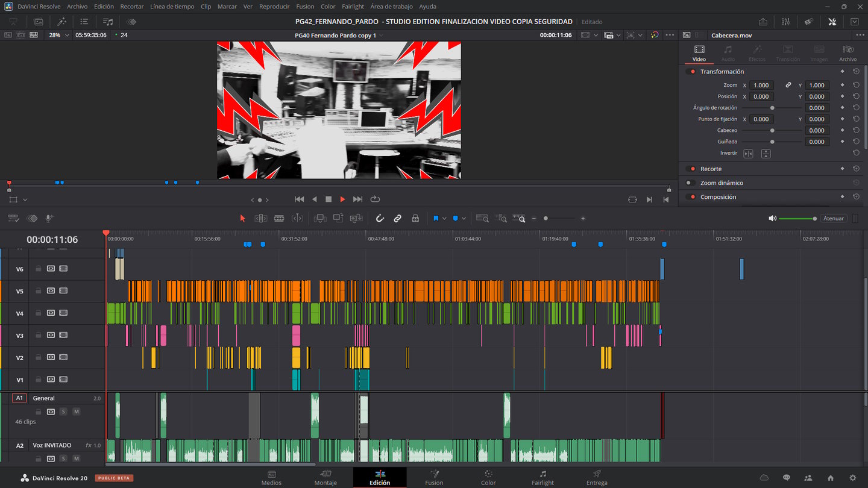
Task: Toggle timeline snapping magnet icon
Action: point(380,219)
